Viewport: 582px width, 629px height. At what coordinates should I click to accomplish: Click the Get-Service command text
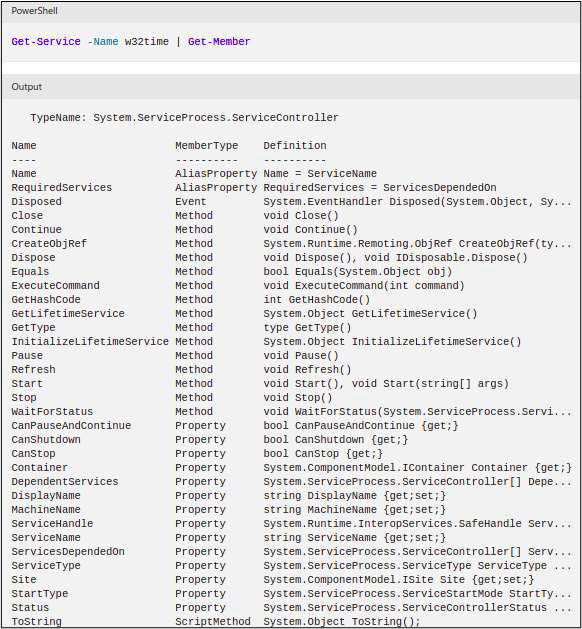coord(46,41)
